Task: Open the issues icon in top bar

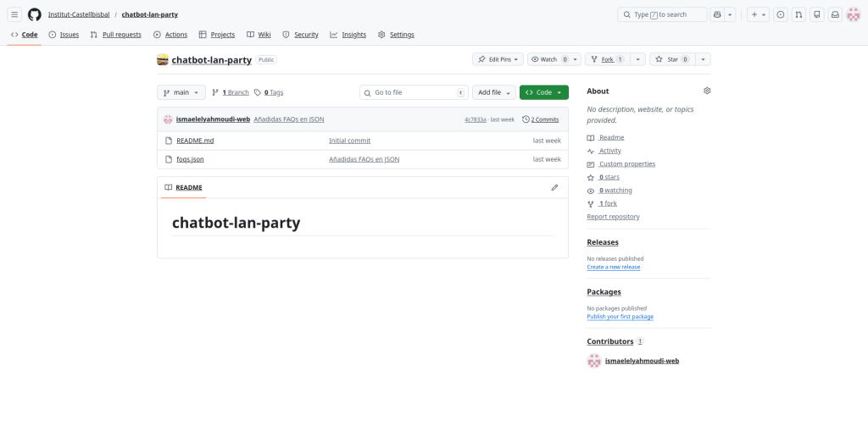Action: pyautogui.click(x=780, y=14)
